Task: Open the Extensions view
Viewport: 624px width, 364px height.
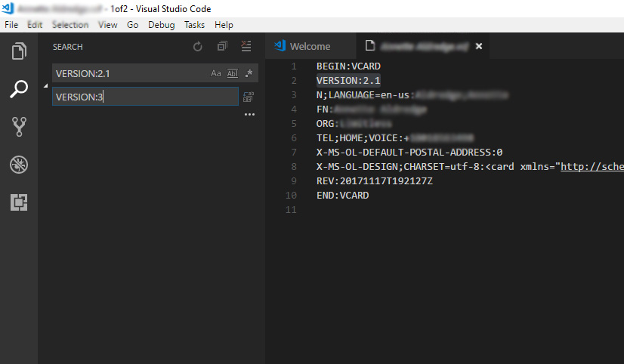Action: (x=19, y=202)
